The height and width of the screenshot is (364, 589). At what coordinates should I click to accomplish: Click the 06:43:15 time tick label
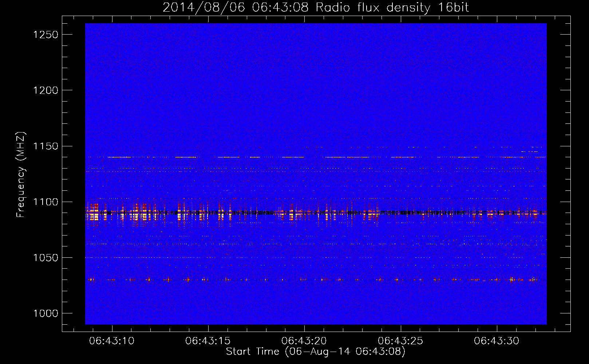coord(208,341)
